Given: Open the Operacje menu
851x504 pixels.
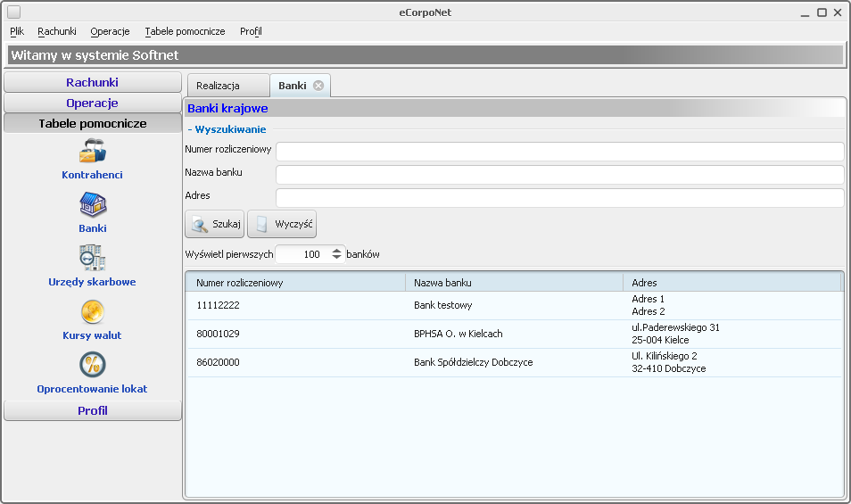Looking at the screenshot, I should 111,31.
